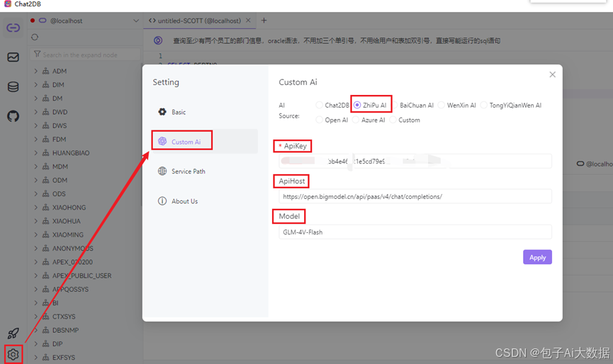Open the About Us settings section
613x364 pixels.
click(x=205, y=200)
